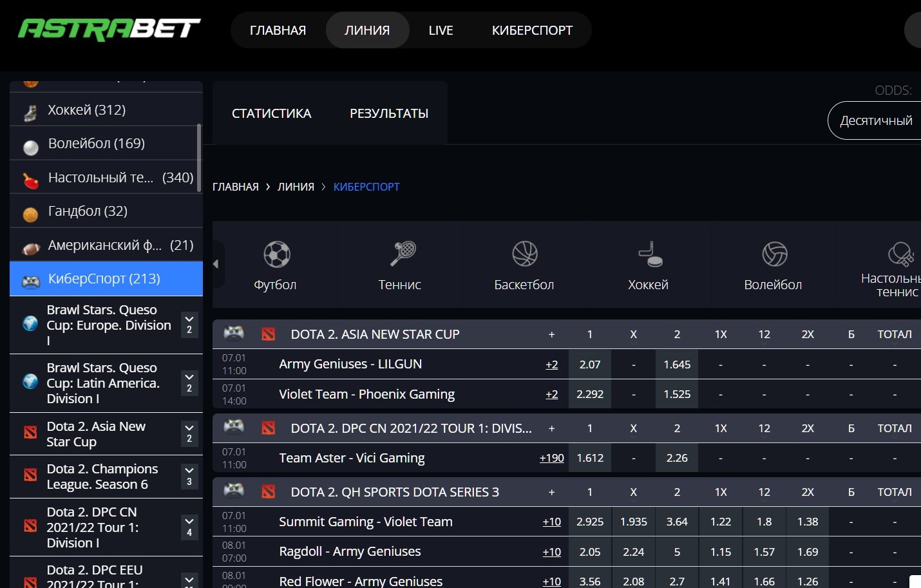Open the LIVE navigation tab
The image size is (921, 588).
(x=441, y=30)
